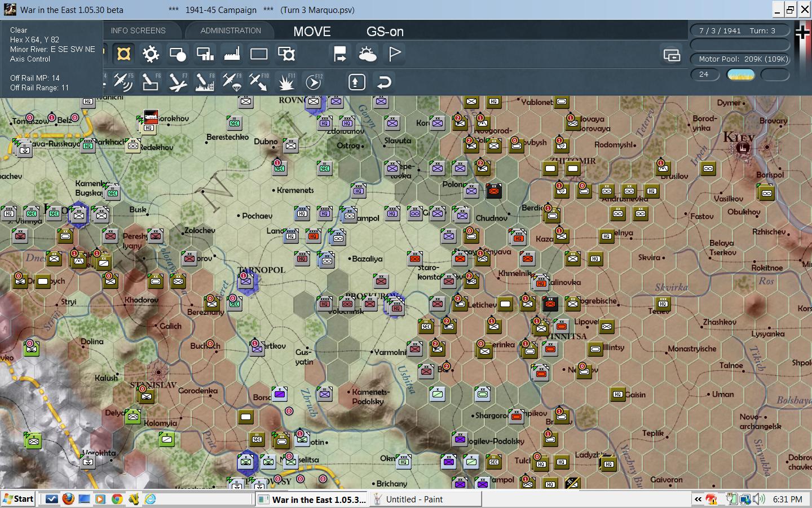This screenshot has width=812, height=508.
Task: Switch to Untitled - Paint in taskbar
Action: click(x=425, y=499)
